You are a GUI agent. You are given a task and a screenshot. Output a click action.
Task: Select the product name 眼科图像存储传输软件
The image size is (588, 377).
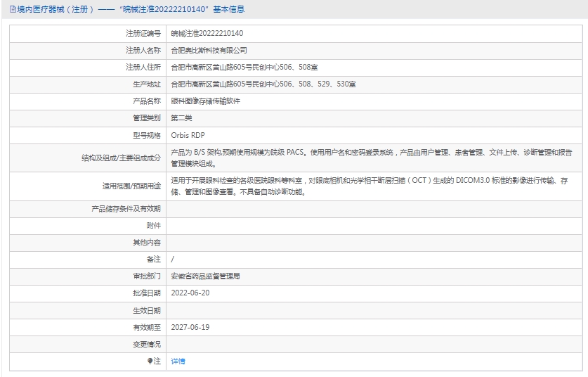206,101
